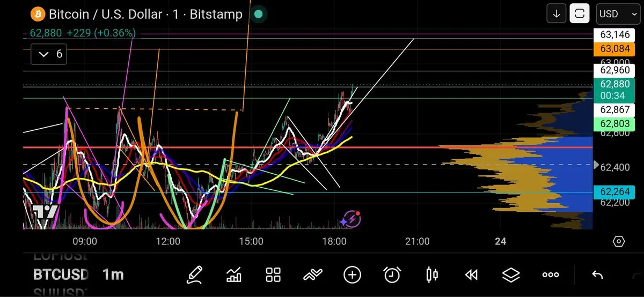Select the 62,867 price label
This screenshot has width=644, height=297.
coord(614,110)
